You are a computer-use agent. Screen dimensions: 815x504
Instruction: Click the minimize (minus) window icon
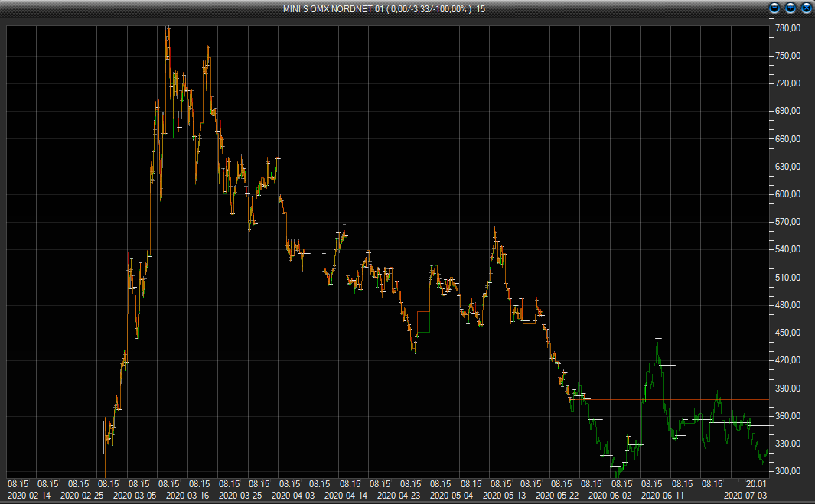[x=774, y=8]
